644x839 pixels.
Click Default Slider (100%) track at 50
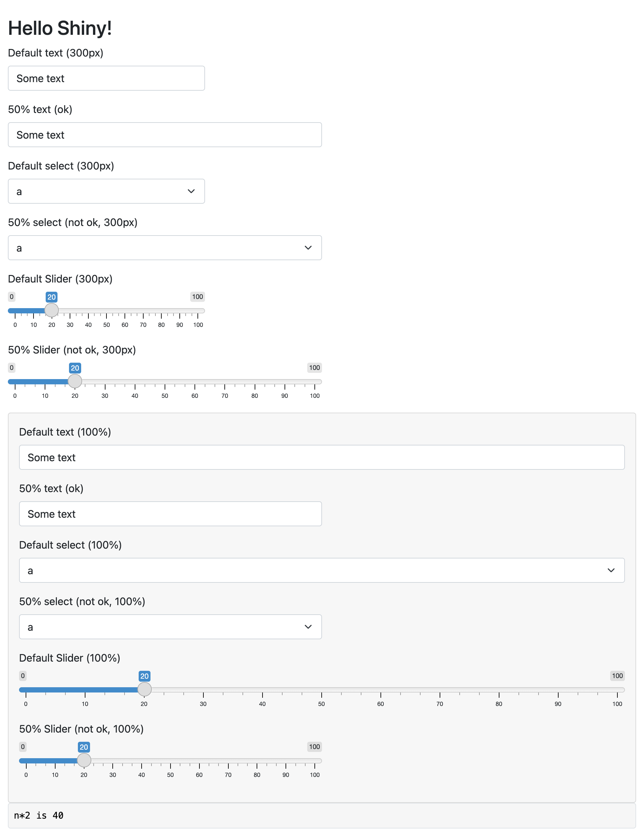(x=321, y=690)
